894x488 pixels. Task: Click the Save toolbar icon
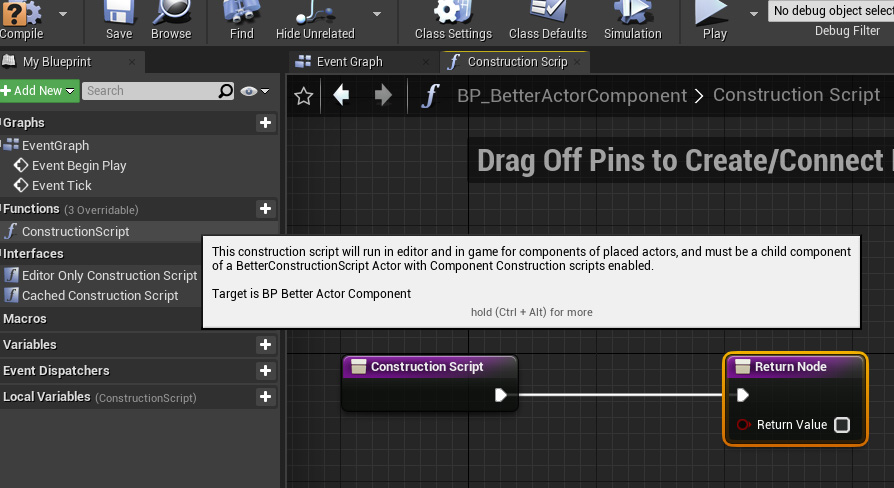[119, 14]
